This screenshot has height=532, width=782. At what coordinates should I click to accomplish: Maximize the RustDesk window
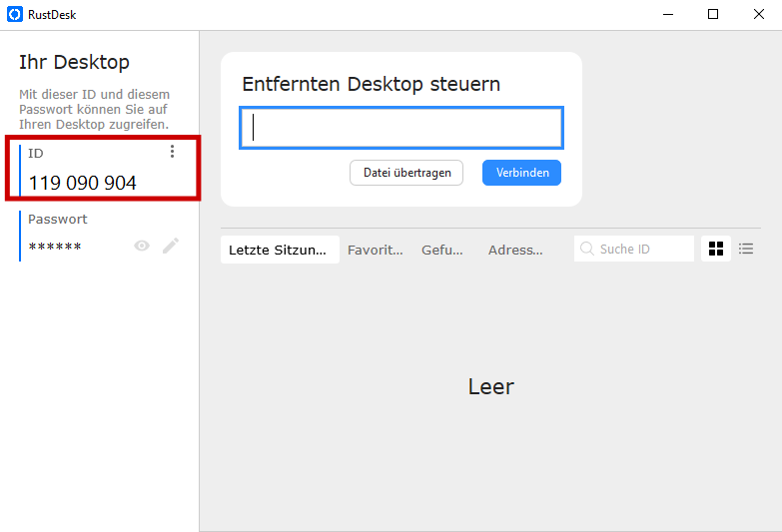[x=713, y=14]
